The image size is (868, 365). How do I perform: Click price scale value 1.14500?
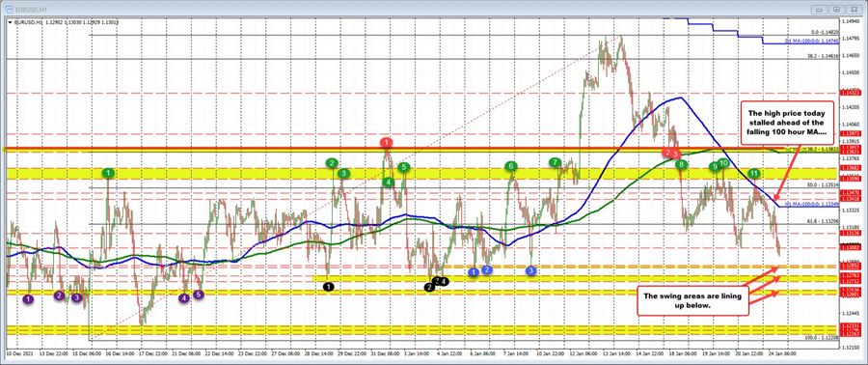[851, 72]
